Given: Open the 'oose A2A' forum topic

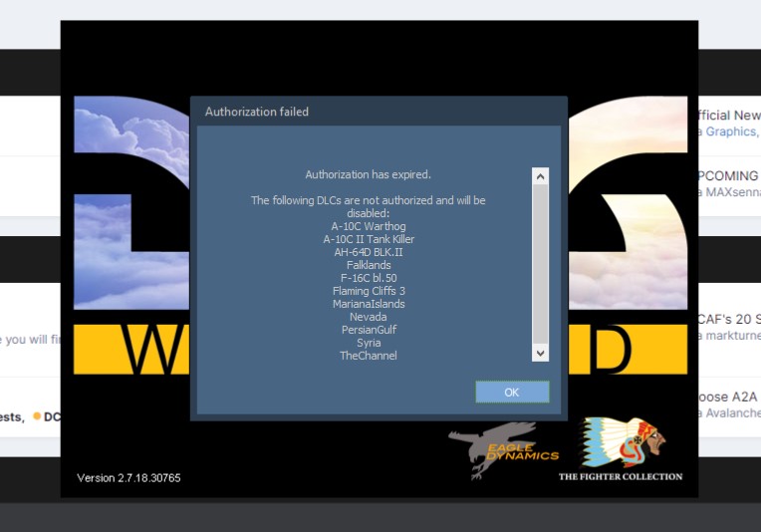Looking at the screenshot, I should tap(728, 397).
